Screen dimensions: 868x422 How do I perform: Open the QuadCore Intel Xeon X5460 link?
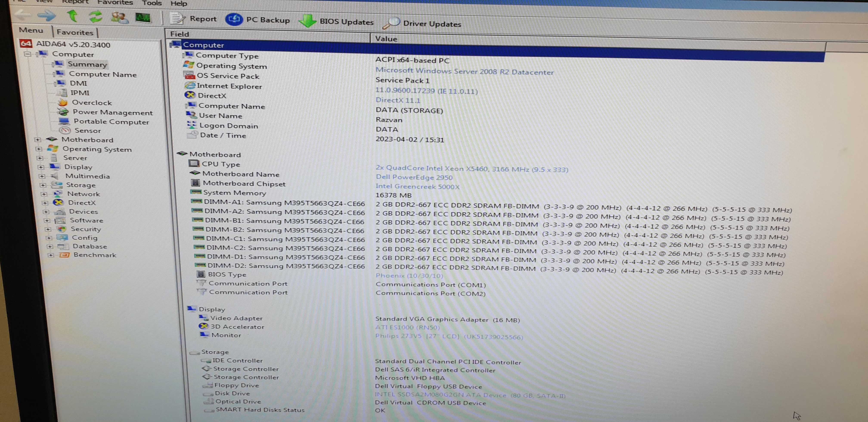tap(472, 169)
